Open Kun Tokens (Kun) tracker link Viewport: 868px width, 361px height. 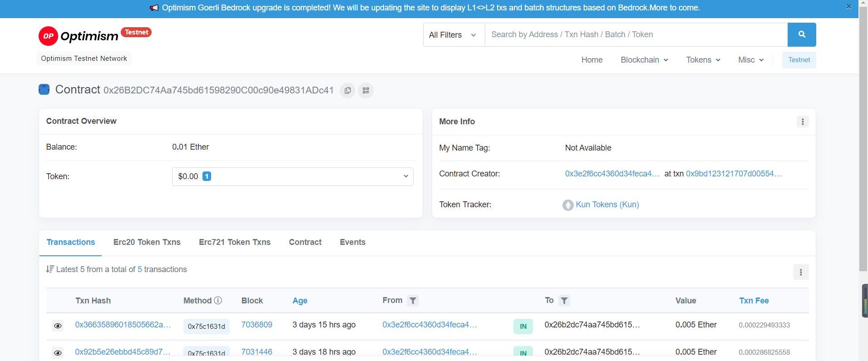point(607,205)
